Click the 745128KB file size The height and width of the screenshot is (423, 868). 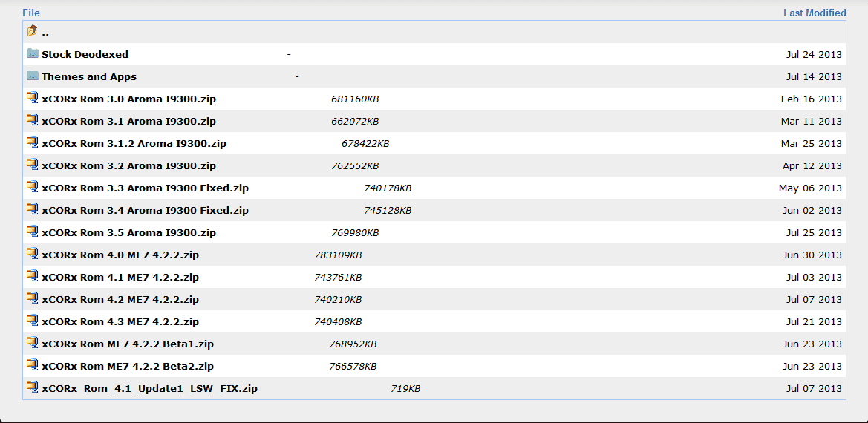(388, 210)
